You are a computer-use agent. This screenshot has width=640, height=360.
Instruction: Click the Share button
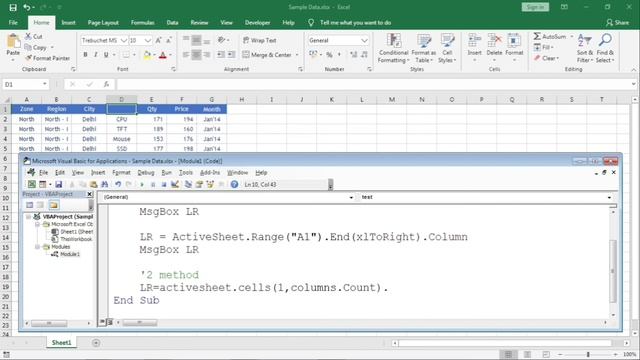click(618, 23)
